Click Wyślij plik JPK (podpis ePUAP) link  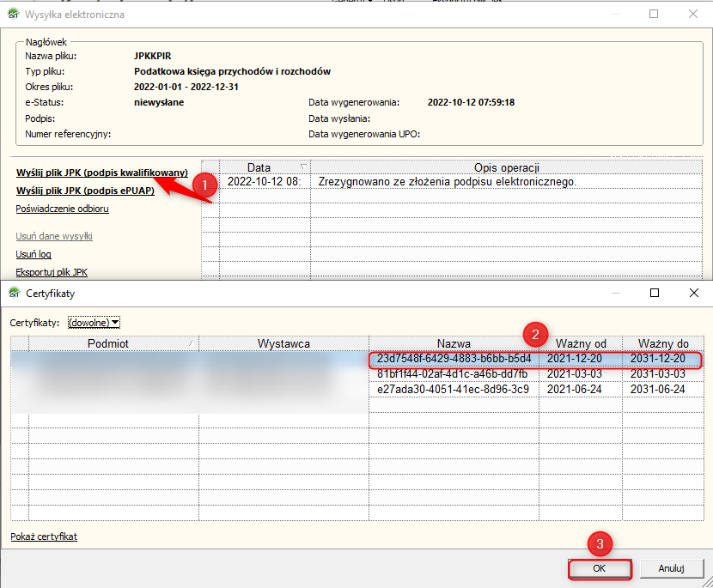[x=85, y=191]
